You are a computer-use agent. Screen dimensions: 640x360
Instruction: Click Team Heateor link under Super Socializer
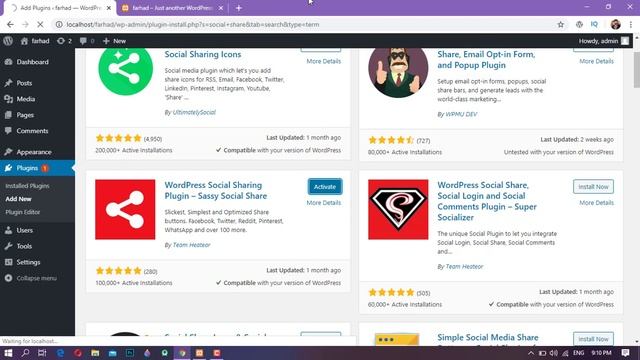pos(464,267)
